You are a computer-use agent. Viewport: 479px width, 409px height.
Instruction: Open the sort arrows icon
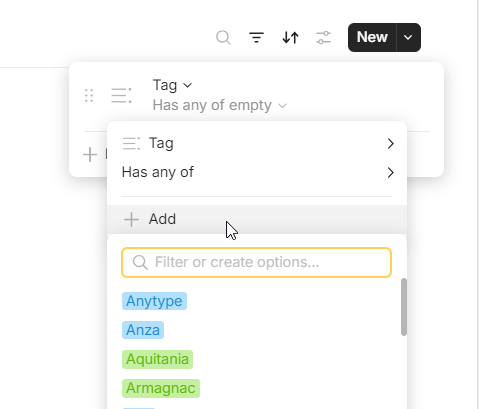[x=290, y=37]
